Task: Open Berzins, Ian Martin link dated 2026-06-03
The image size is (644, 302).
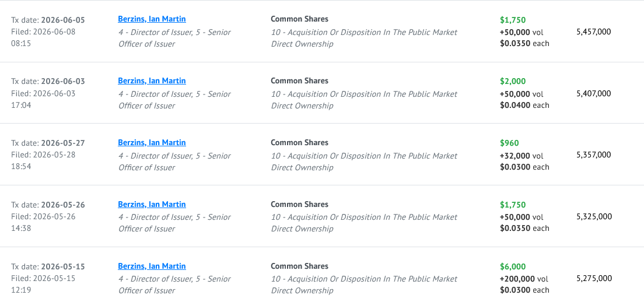Action: 152,81
